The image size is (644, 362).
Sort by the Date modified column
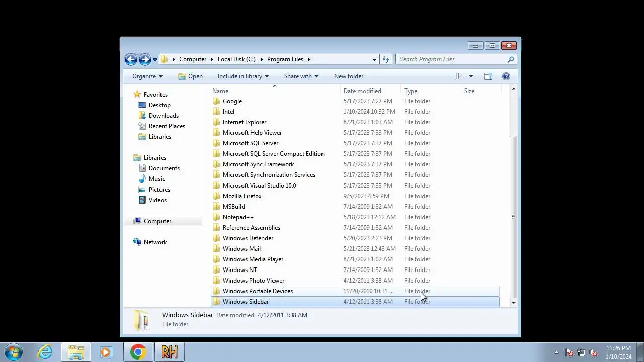coord(371,91)
